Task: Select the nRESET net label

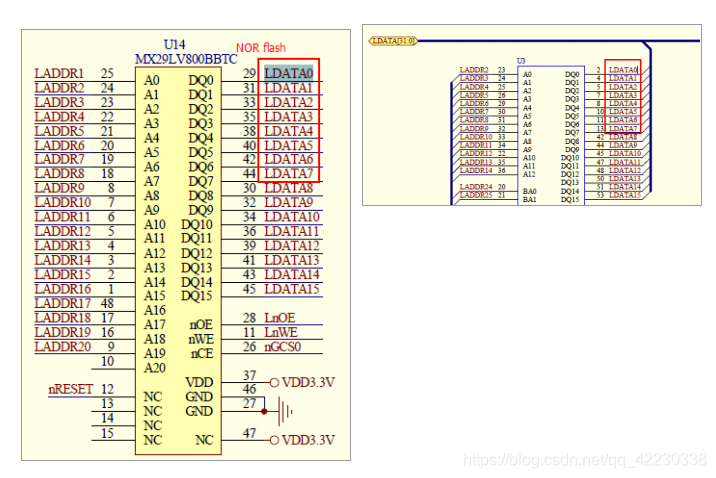Action: pos(71,389)
